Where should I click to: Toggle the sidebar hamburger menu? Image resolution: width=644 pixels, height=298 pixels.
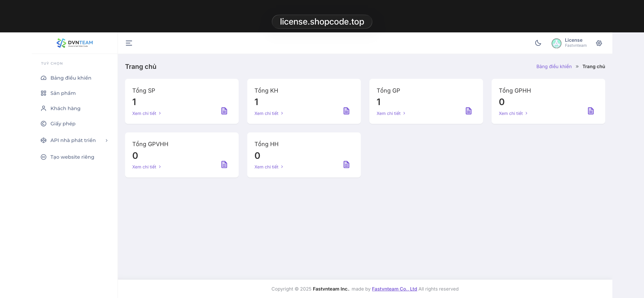[129, 43]
